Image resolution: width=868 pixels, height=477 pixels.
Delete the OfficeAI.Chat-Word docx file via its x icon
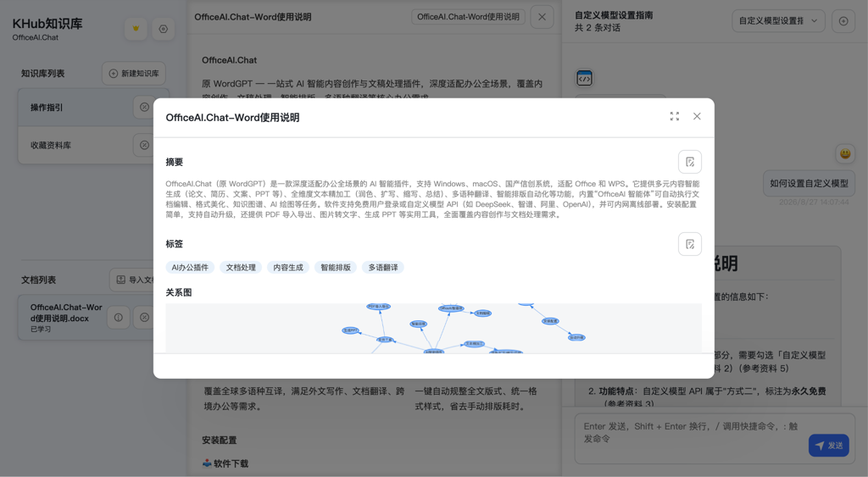click(144, 318)
